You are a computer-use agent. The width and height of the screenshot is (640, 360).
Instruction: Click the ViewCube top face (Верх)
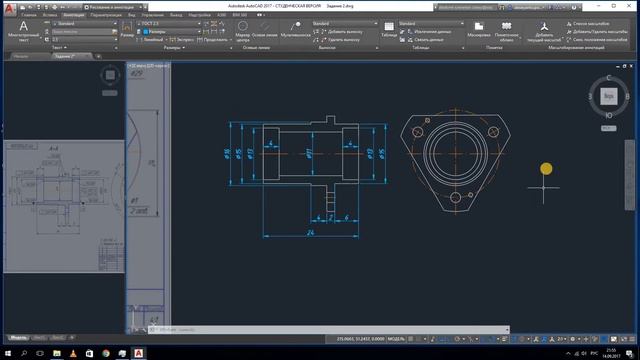609,96
